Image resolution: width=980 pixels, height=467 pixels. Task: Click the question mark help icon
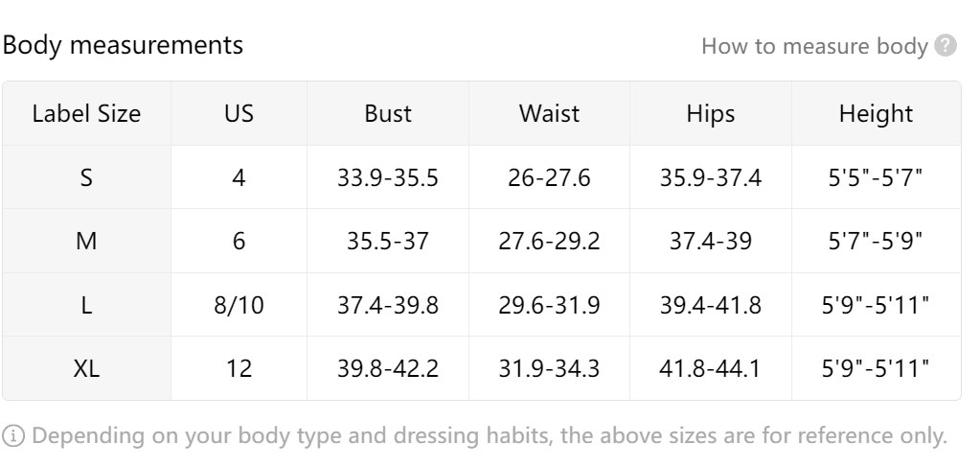[x=946, y=46]
